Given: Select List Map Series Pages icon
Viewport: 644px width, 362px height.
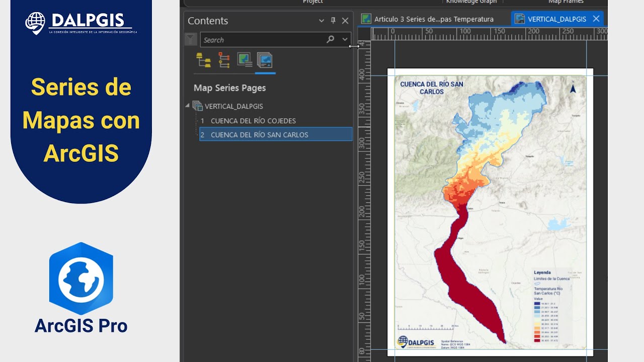Looking at the screenshot, I should coord(265,60).
